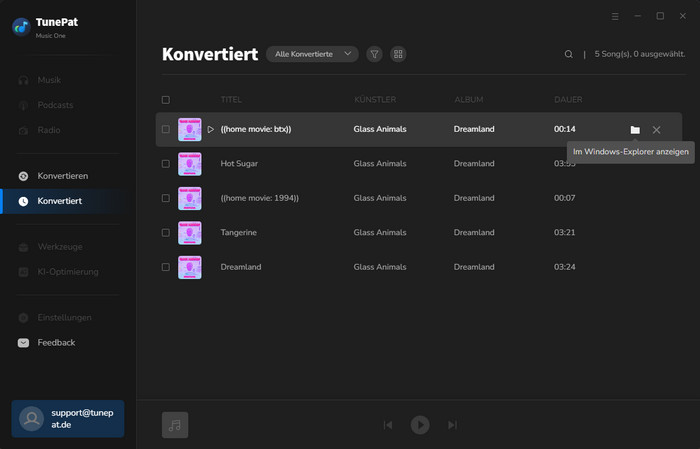700x449 pixels.
Task: Click the Feedback envelope icon
Action: (23, 343)
